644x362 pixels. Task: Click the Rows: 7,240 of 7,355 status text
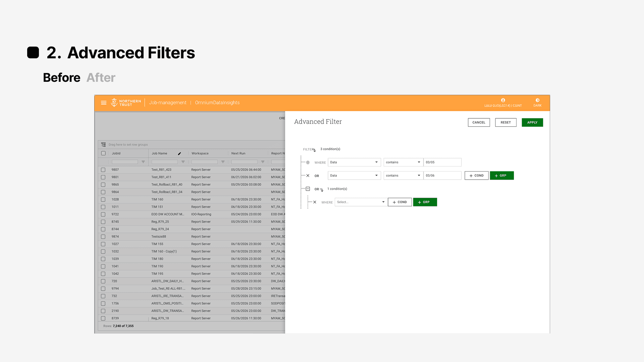[x=118, y=326]
